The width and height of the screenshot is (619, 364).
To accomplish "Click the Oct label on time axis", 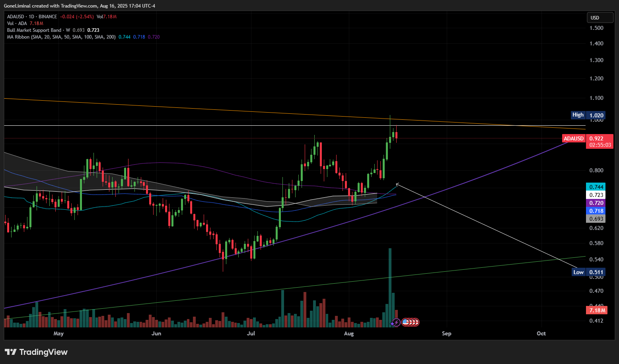I will coord(541,333).
